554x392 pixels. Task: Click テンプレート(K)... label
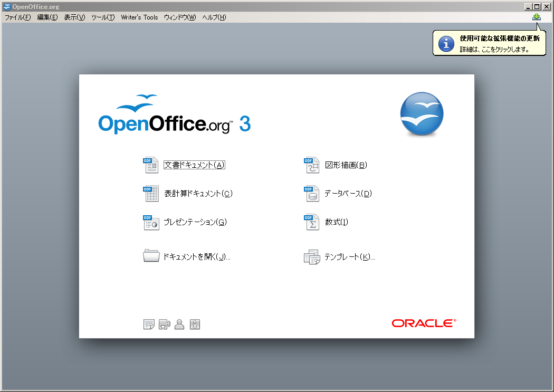click(349, 257)
